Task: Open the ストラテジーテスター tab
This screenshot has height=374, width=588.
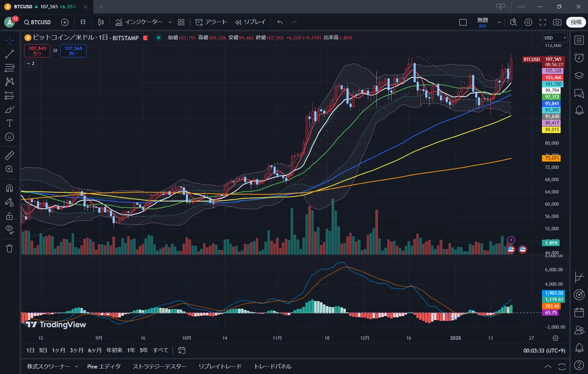Action: (x=159, y=366)
